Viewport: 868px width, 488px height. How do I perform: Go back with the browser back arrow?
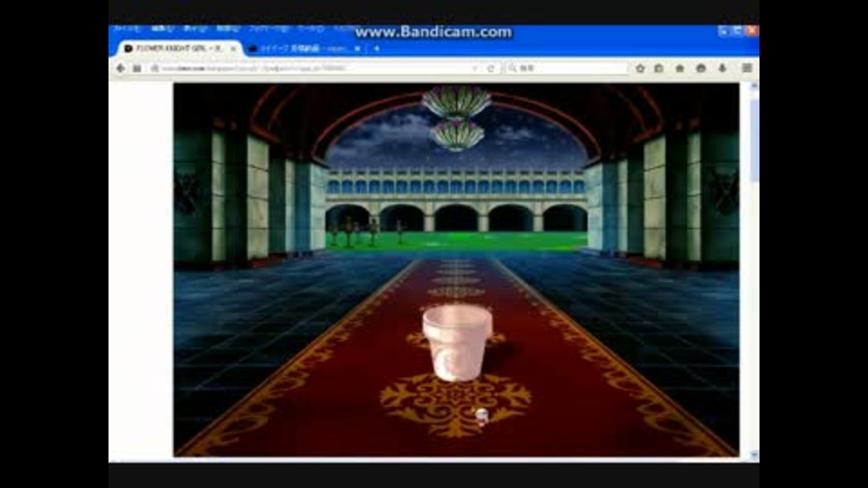coord(120,68)
